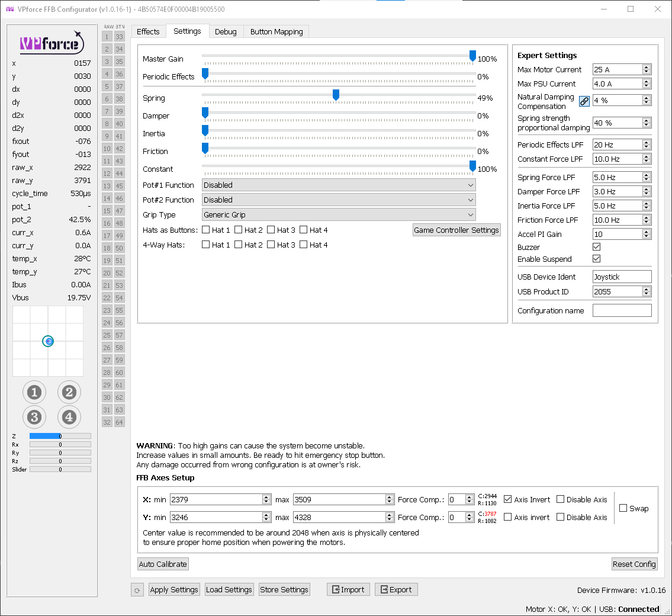
Task: Click the Auto Calibrate button
Action: point(163,564)
